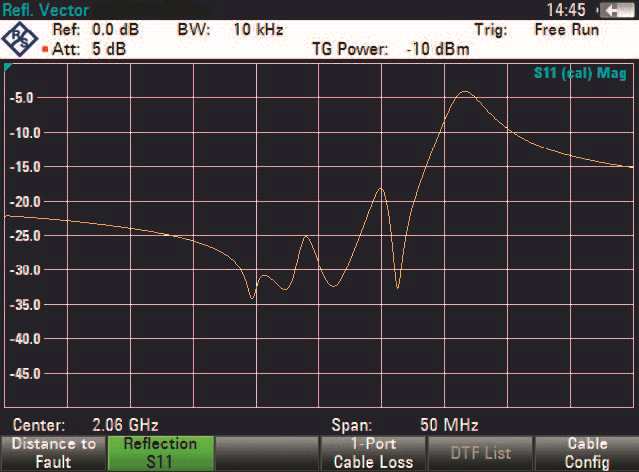The image size is (639, 472).
Task: Click the Ref: 0.0 dB value
Action: pos(115,29)
